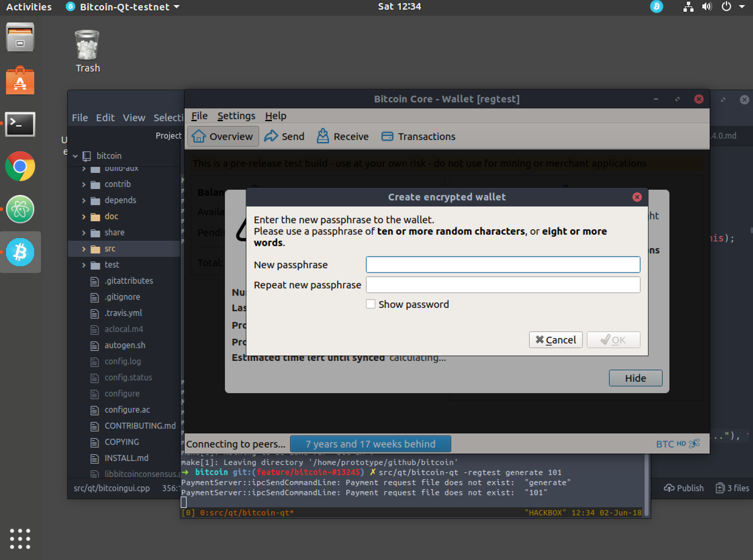Open the Edit menu in Atom

(105, 118)
